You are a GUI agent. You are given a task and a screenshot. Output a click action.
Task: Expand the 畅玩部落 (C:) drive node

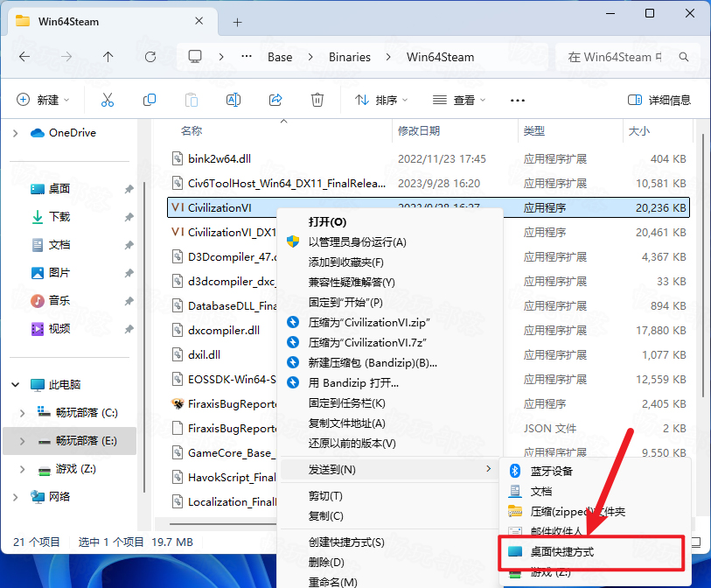[22, 412]
